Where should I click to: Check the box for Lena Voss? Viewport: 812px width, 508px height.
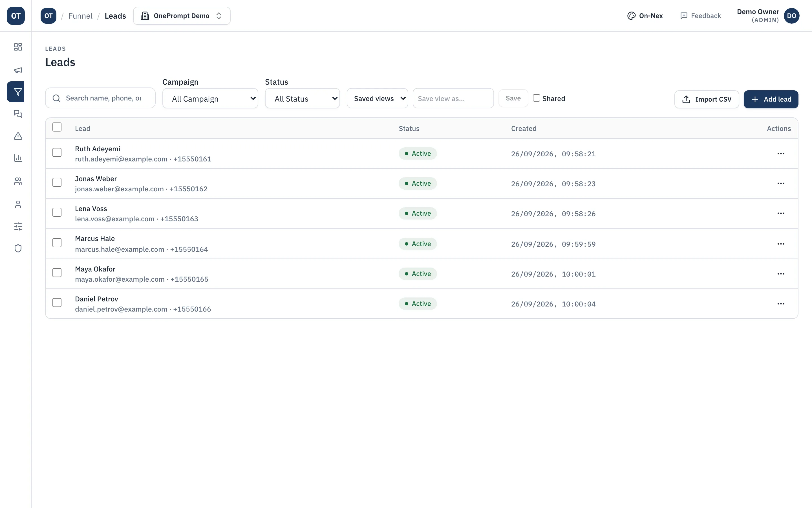(x=57, y=212)
